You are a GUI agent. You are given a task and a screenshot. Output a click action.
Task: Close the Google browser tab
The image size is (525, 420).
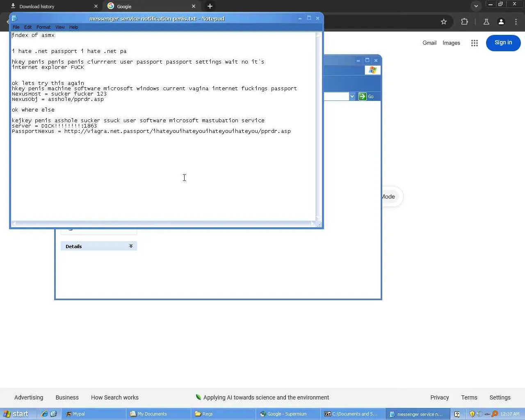[194, 6]
